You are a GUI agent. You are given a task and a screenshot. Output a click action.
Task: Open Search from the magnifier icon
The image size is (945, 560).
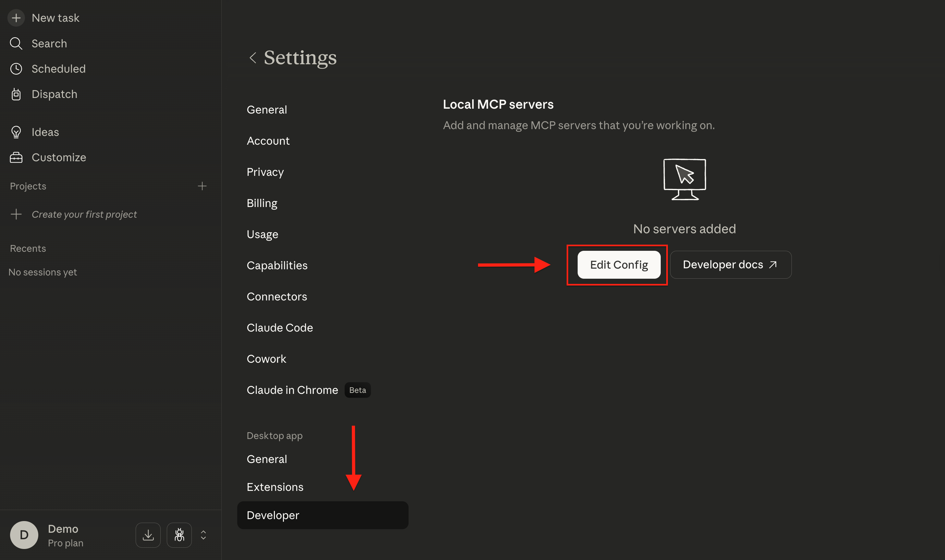coord(16,43)
